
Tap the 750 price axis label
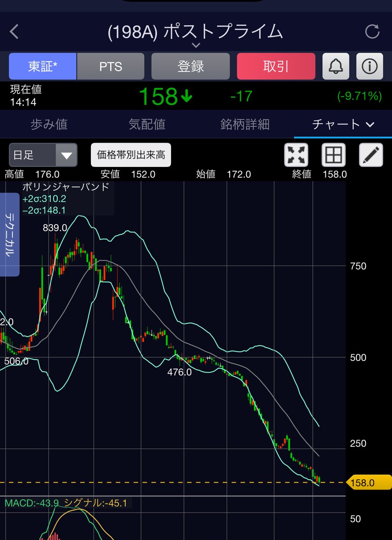(x=358, y=266)
